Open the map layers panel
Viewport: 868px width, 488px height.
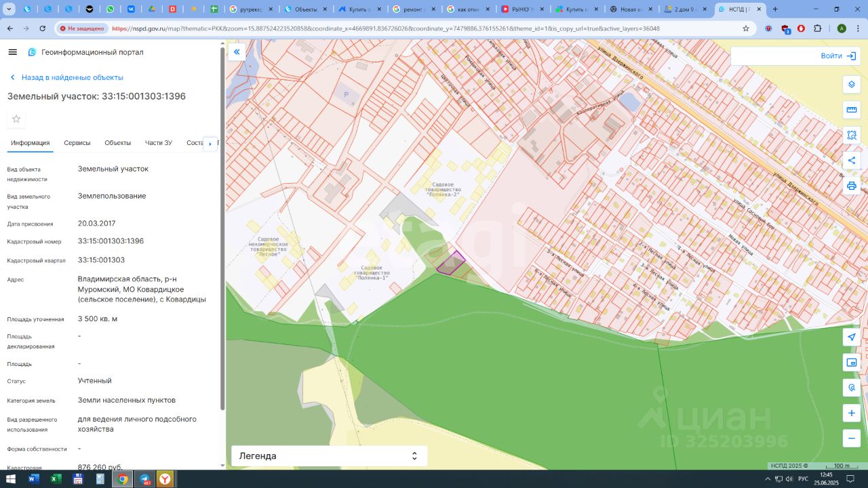pyautogui.click(x=851, y=85)
